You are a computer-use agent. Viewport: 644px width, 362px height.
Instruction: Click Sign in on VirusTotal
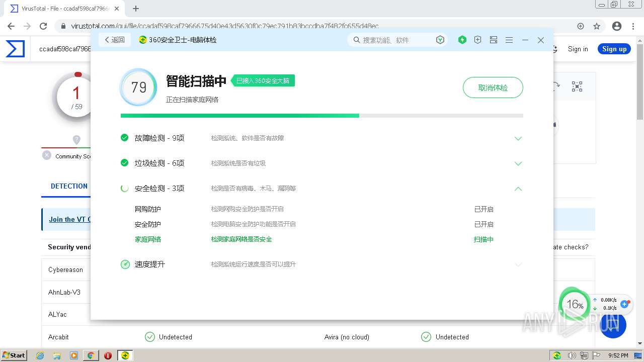[x=578, y=49]
